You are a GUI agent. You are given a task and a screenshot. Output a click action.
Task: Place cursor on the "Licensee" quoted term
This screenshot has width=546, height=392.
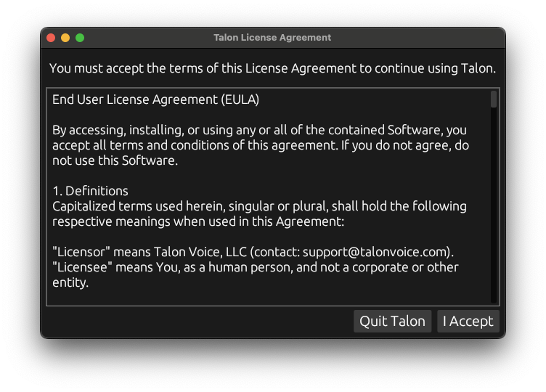pyautogui.click(x=82, y=267)
